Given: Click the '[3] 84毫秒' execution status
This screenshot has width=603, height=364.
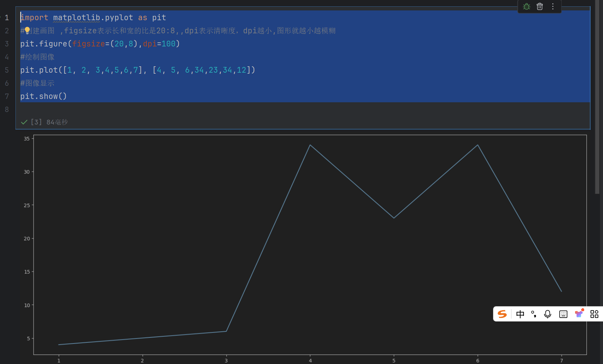Looking at the screenshot, I should [x=49, y=122].
